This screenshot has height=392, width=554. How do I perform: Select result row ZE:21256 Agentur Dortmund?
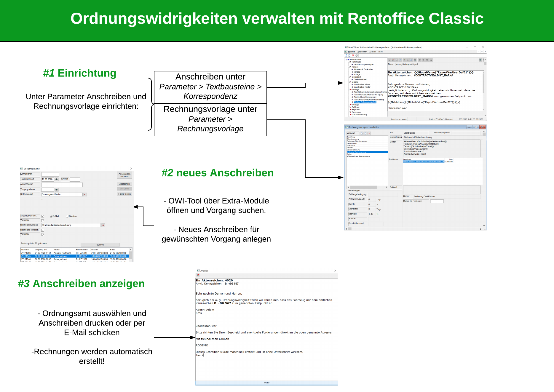[75, 253]
